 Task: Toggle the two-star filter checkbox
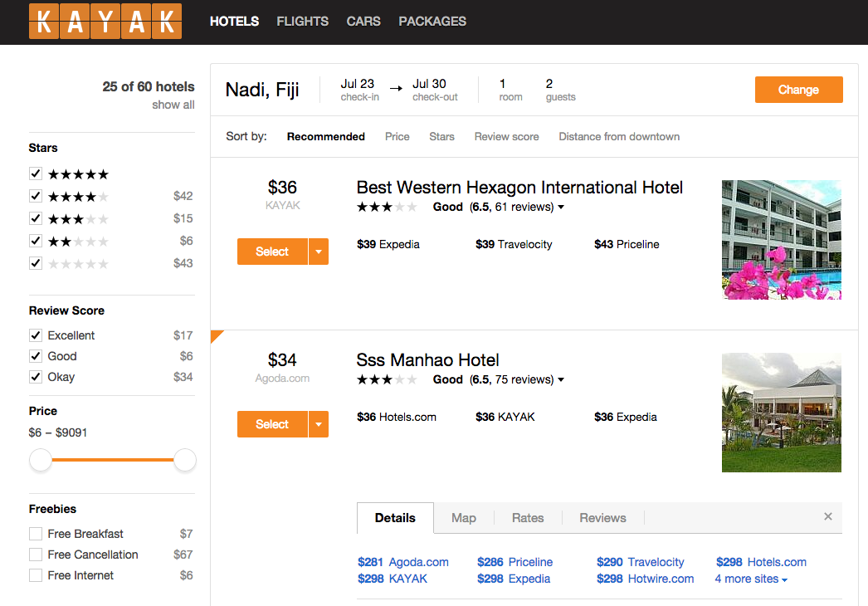36,241
